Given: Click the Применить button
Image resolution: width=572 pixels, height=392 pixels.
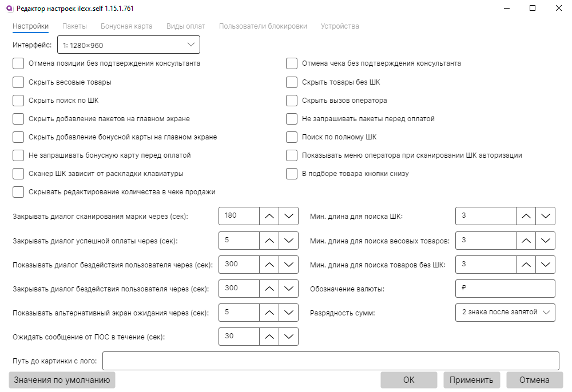Looking at the screenshot, I should tap(471, 380).
